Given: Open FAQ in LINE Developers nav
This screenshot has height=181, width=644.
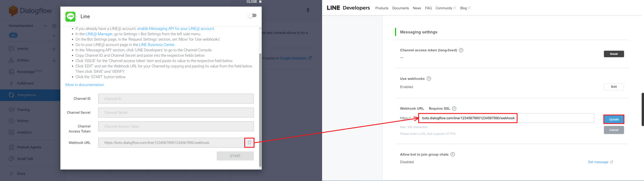Looking at the screenshot, I should coord(428,8).
